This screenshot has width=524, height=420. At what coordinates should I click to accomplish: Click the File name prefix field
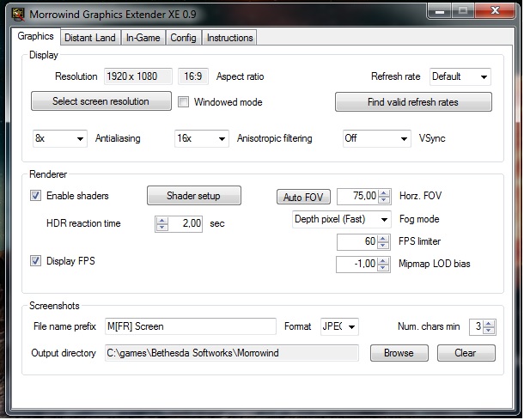coord(191,326)
